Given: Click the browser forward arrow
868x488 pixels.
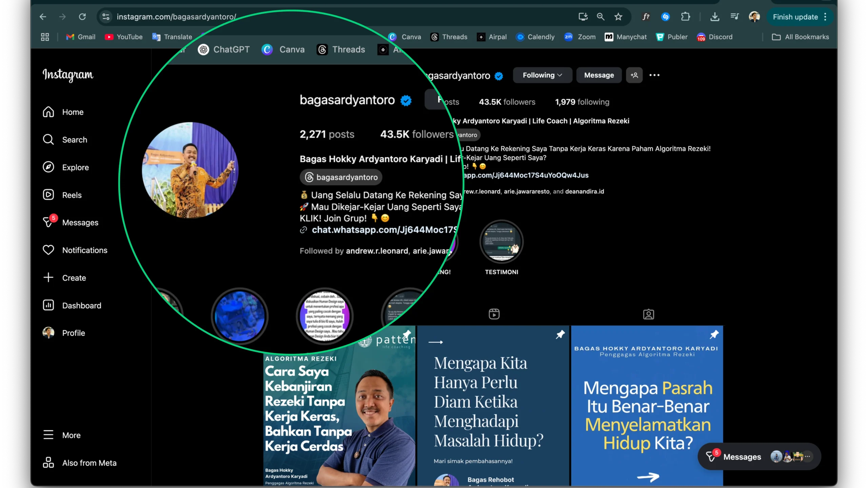Looking at the screenshot, I should click(62, 17).
